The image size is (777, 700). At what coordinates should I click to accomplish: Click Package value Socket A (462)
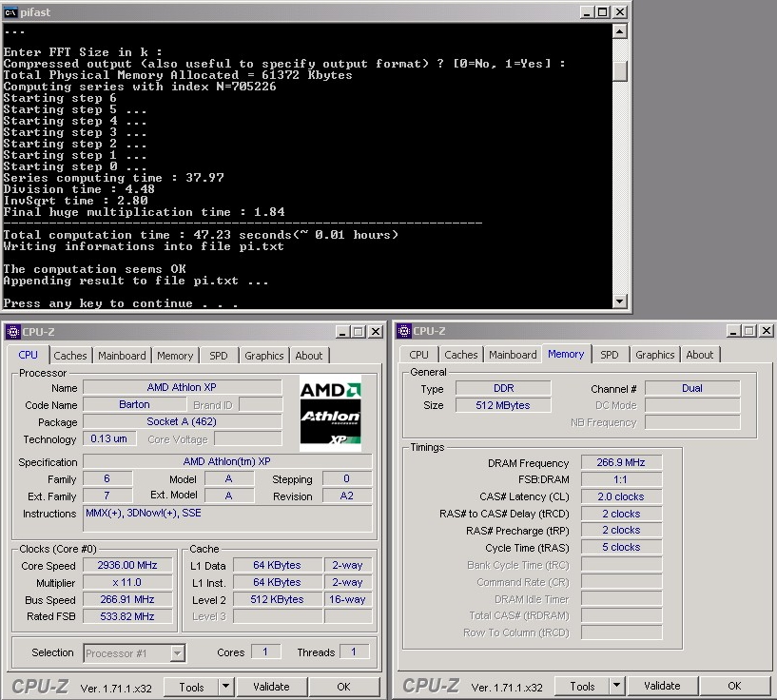click(182, 421)
